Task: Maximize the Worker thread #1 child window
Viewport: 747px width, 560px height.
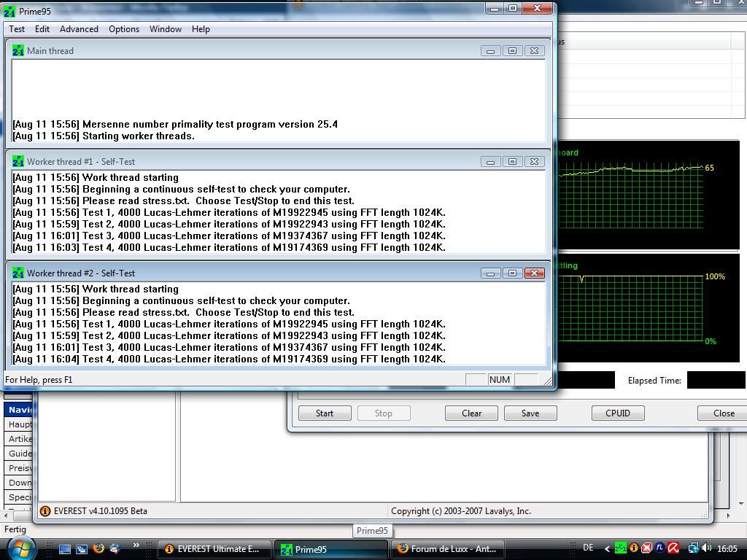Action: pyautogui.click(x=513, y=162)
